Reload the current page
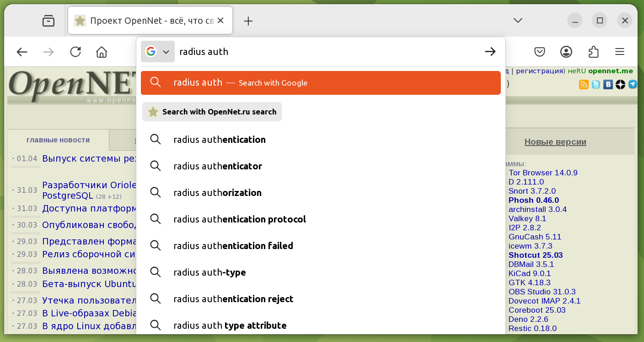 [x=75, y=52]
